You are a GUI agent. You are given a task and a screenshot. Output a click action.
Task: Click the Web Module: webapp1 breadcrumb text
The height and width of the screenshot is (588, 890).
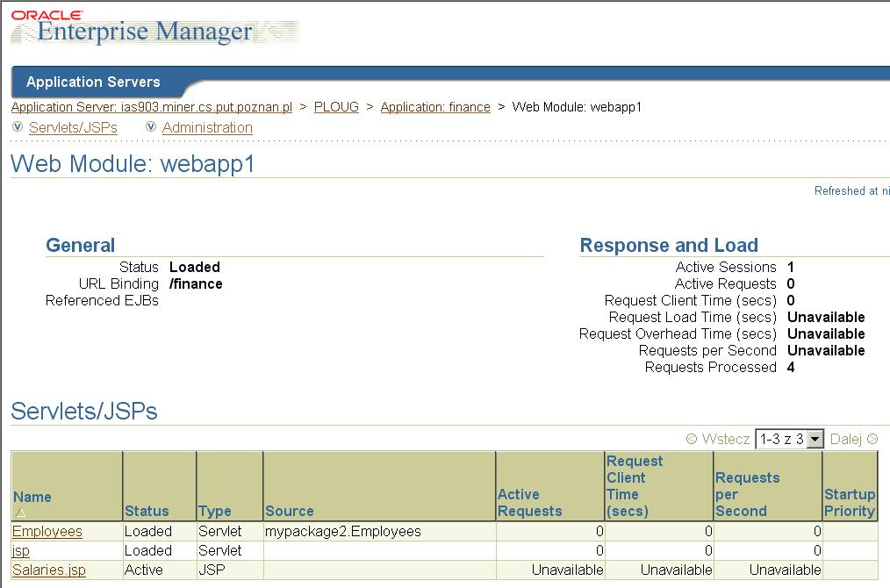point(577,107)
